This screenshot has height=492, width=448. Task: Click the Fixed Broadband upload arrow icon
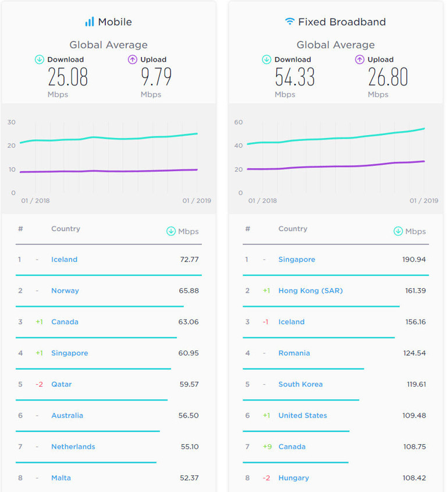[360, 59]
